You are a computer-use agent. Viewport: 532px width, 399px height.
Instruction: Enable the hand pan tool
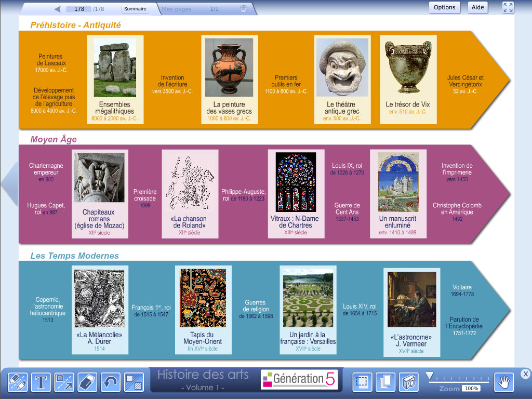[503, 382]
